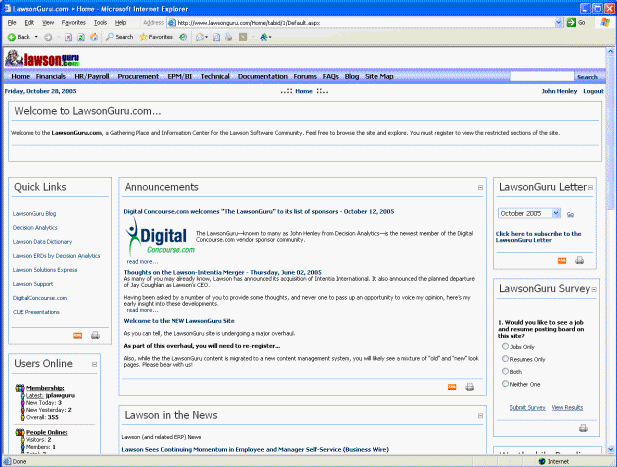Click the Submit Survey link
Screen dimensions: 617x467
pyautogui.click(x=527, y=408)
